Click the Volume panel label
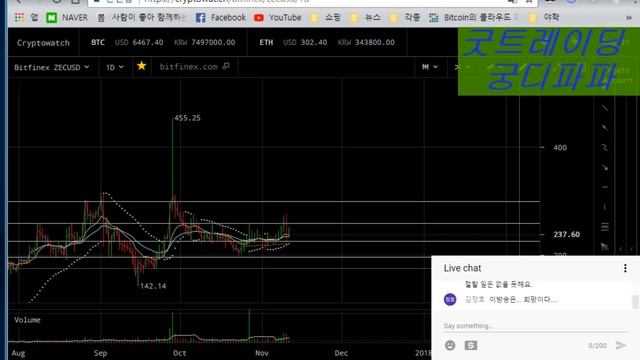The height and width of the screenshot is (360, 640). pyautogui.click(x=27, y=320)
